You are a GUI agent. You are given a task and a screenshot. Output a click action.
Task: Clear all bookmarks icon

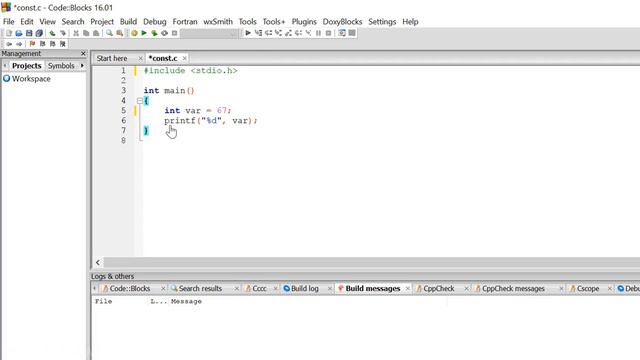(x=62, y=44)
